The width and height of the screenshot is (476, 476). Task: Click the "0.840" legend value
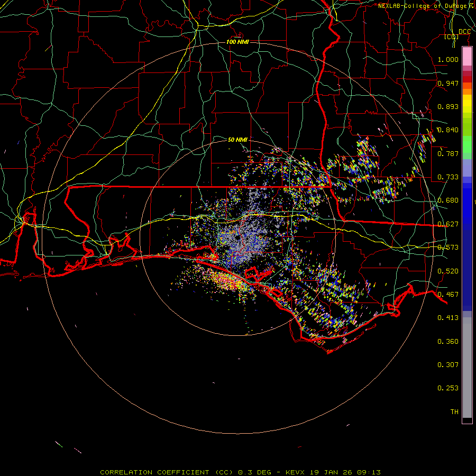point(448,130)
